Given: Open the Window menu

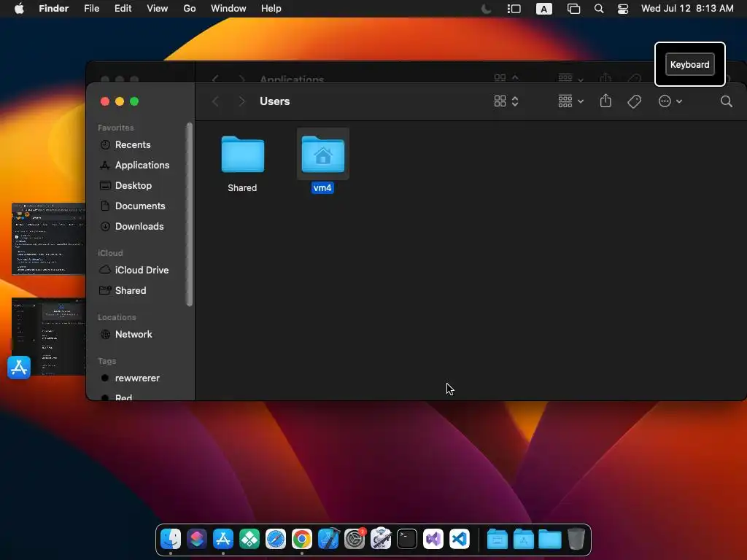Looking at the screenshot, I should click(228, 9).
